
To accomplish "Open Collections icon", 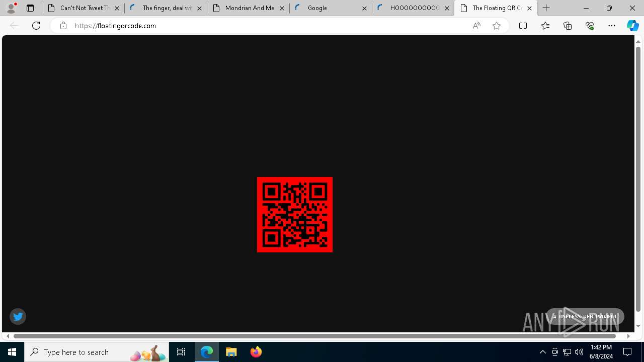I will (x=568, y=26).
